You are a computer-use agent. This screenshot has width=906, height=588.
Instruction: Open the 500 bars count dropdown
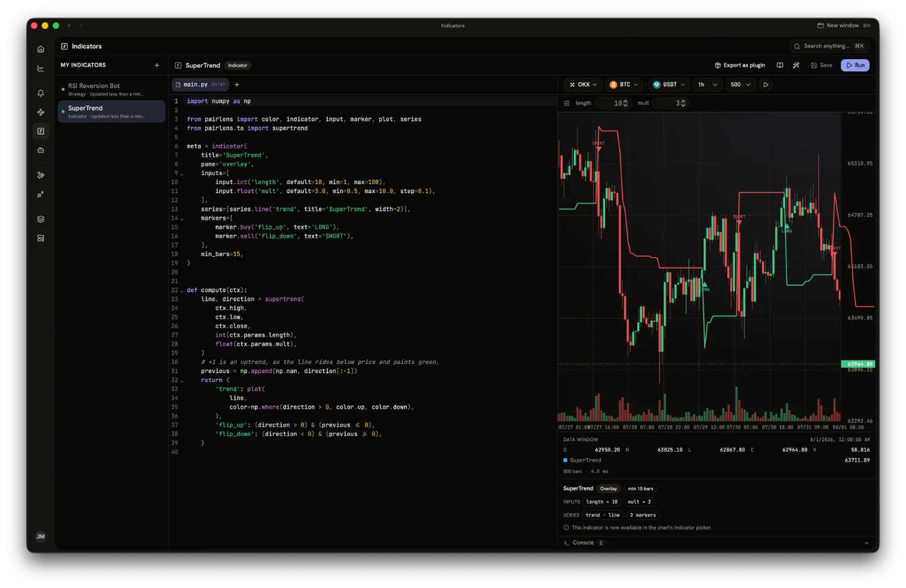coord(740,85)
